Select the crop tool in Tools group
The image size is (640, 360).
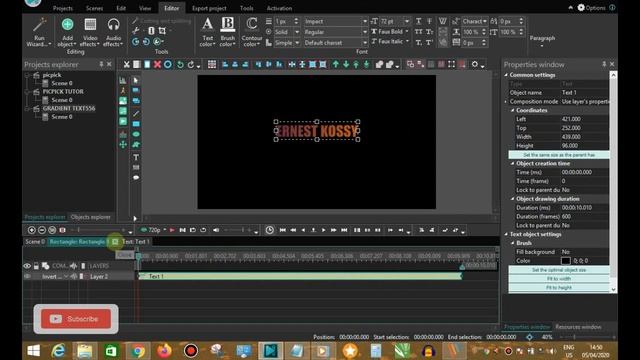pos(162,31)
